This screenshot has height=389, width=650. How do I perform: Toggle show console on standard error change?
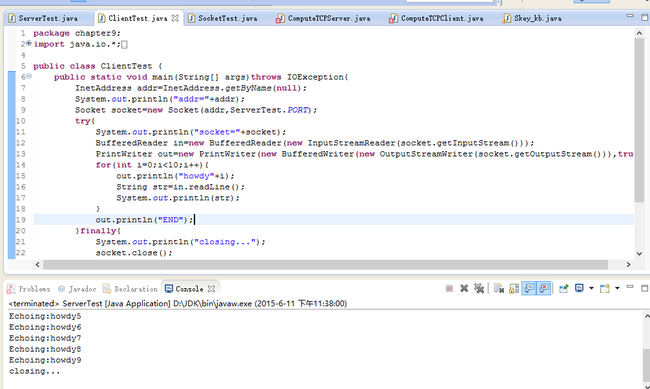tap(544, 288)
